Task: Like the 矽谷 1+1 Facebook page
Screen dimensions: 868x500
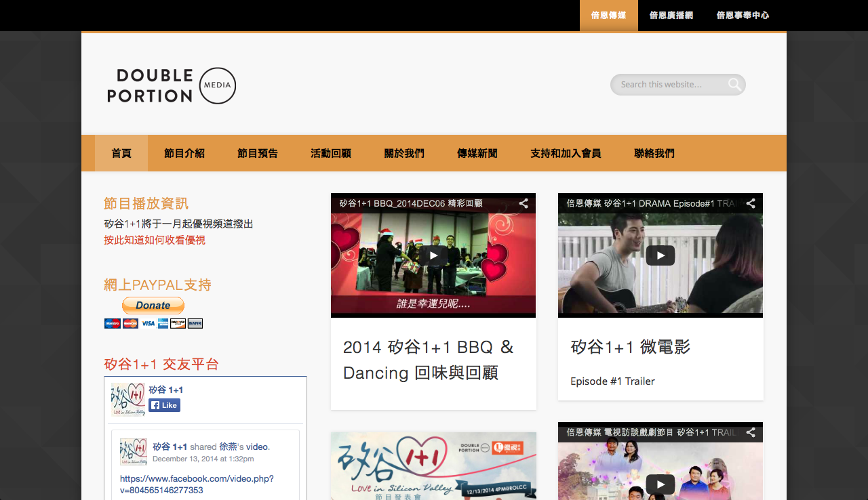Action: click(165, 405)
